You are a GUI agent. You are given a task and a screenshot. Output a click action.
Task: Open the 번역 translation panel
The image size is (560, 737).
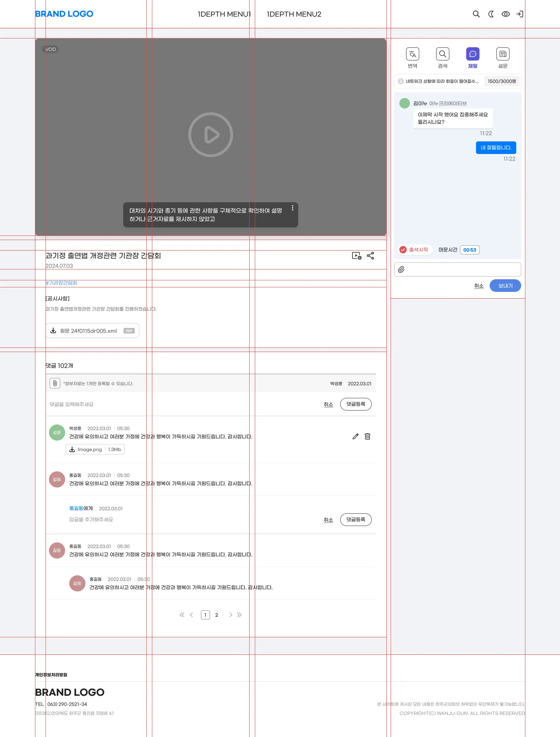(x=413, y=58)
